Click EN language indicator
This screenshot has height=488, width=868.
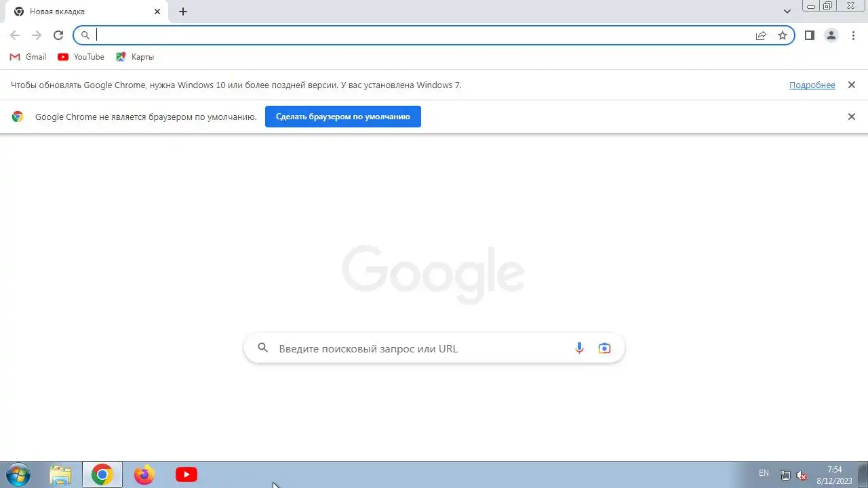764,473
